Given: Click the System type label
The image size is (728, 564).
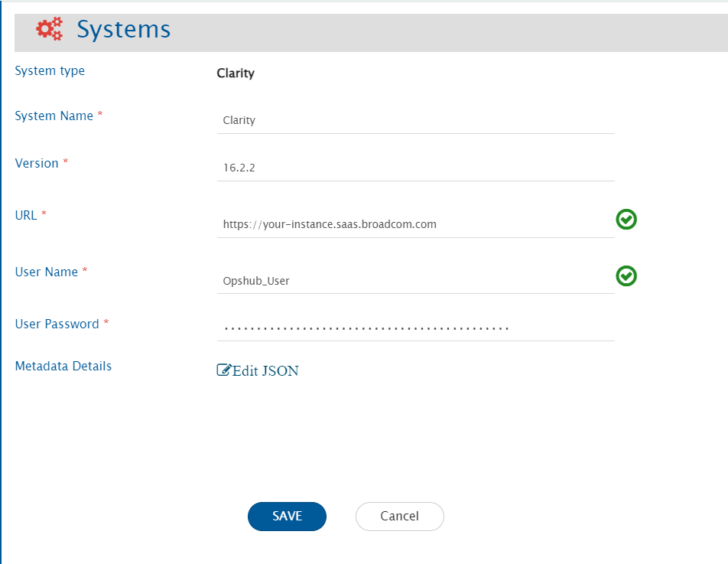Looking at the screenshot, I should pyautogui.click(x=50, y=71).
